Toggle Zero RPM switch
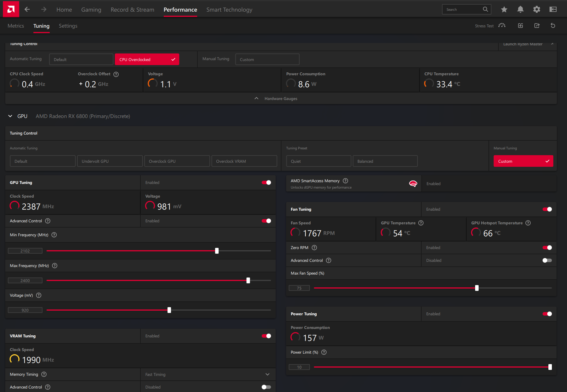Screen dimensions: 567x392 [x=547, y=248]
